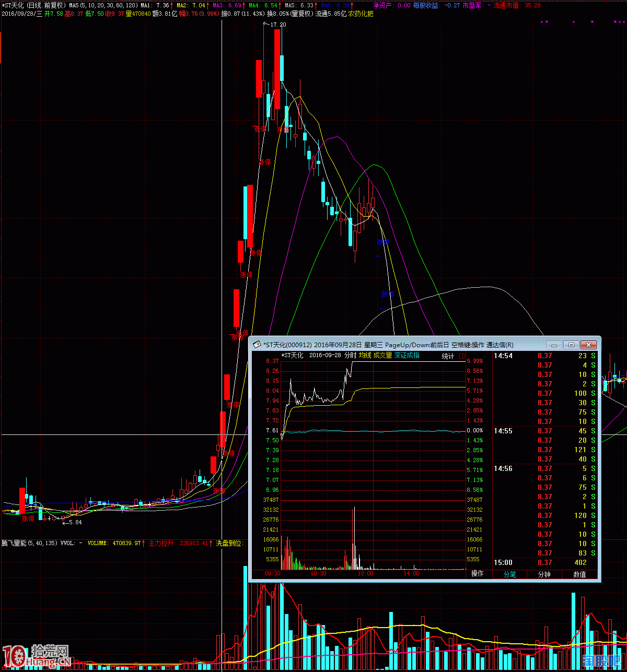Click the 0.00% label on the intraday right axis
This screenshot has height=672, width=627.
(475, 431)
